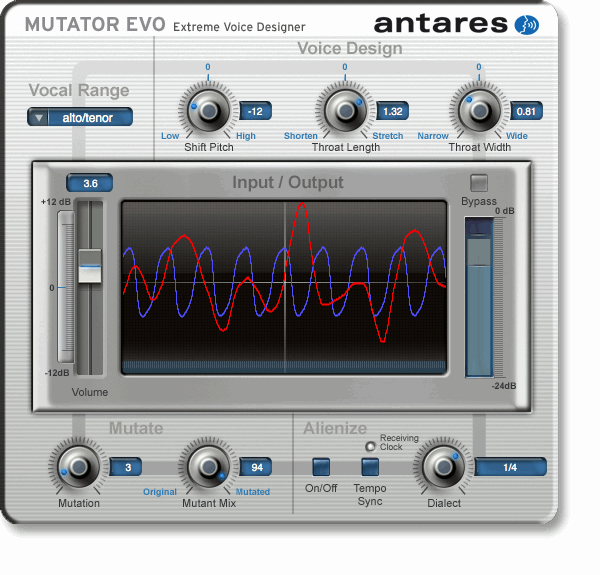Screen dimensions: 600x575
Task: Click the output level meter
Action: [x=479, y=297]
